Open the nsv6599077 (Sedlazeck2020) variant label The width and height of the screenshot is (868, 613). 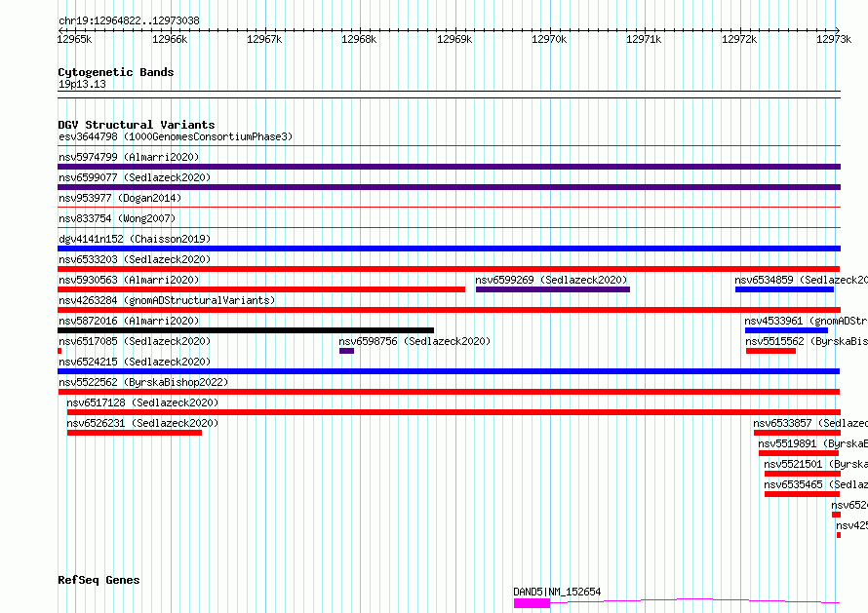click(x=135, y=177)
